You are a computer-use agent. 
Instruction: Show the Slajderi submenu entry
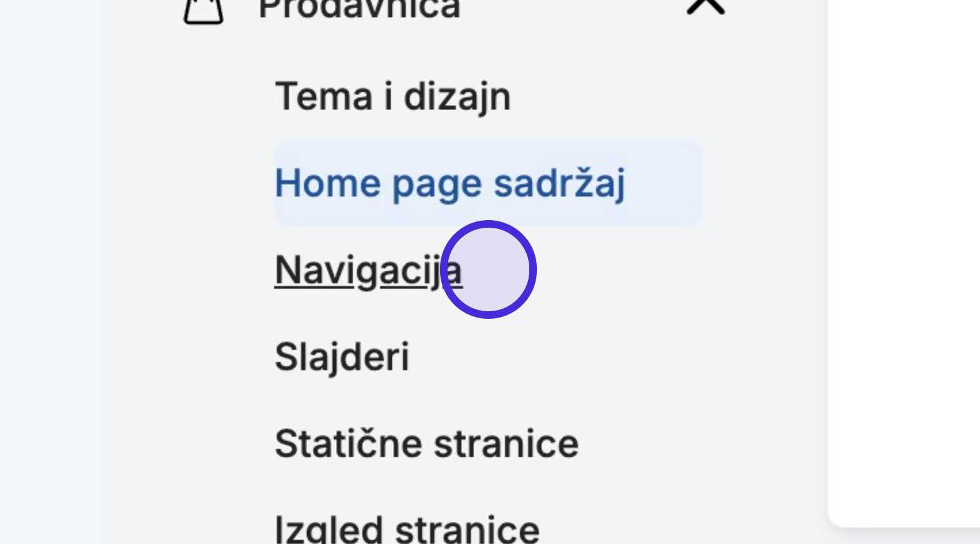[x=342, y=356]
